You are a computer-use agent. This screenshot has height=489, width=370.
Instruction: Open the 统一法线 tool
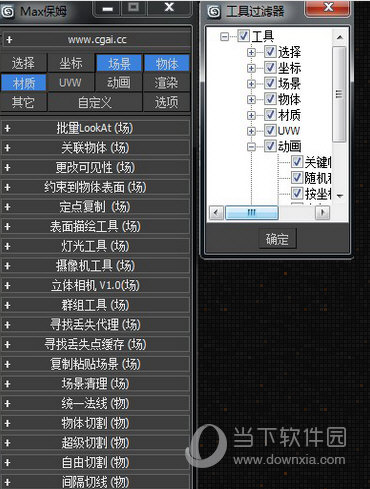96,404
